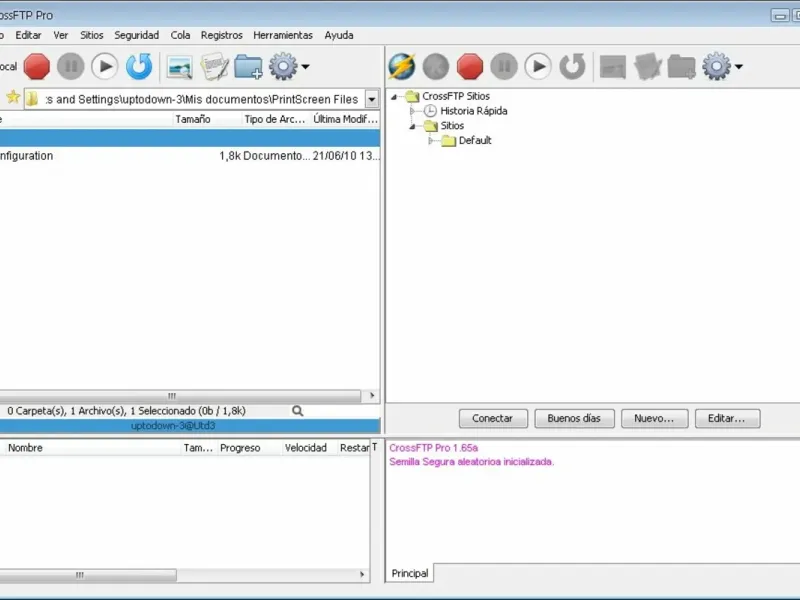Screen dimensions: 800x600
Task: Click the local path address field
Action: click(203, 99)
